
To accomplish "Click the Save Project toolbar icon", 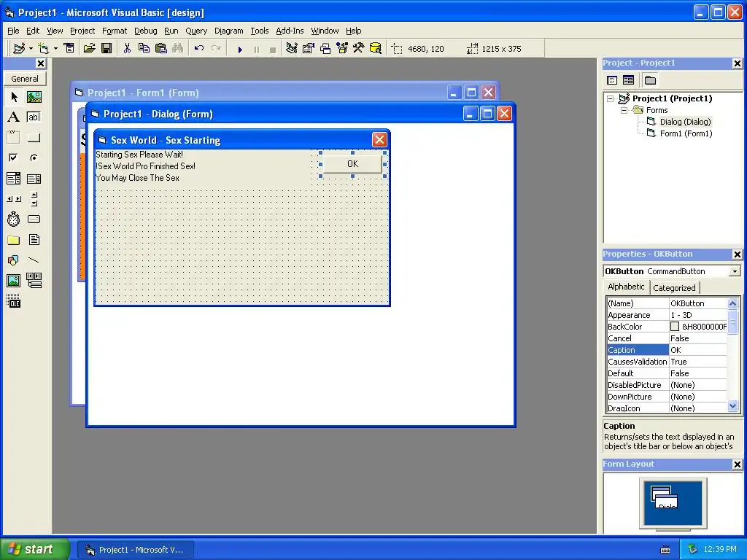I will coord(107,48).
